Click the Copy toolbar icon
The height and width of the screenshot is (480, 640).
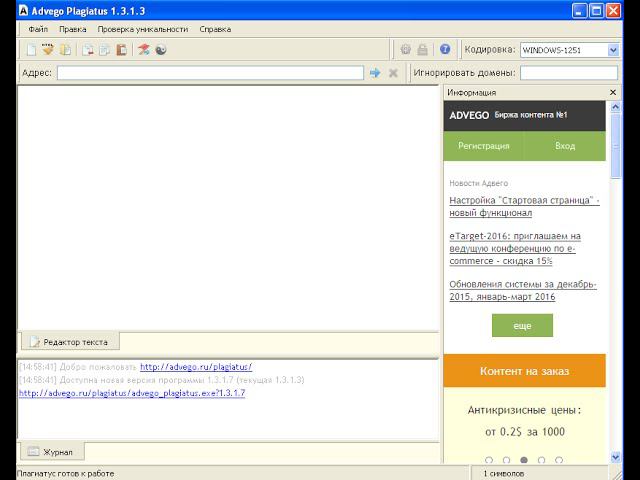coord(104,50)
